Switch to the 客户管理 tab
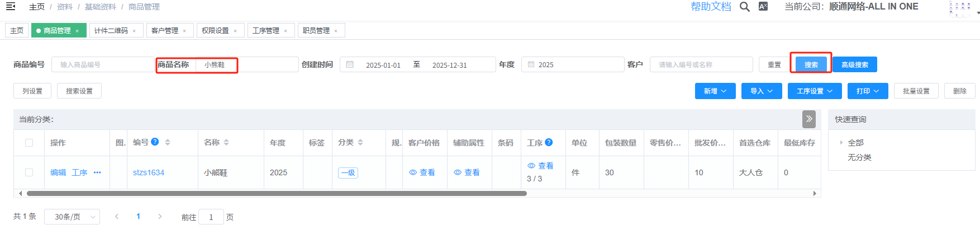Image resolution: width=980 pixels, height=229 pixels. click(x=165, y=30)
